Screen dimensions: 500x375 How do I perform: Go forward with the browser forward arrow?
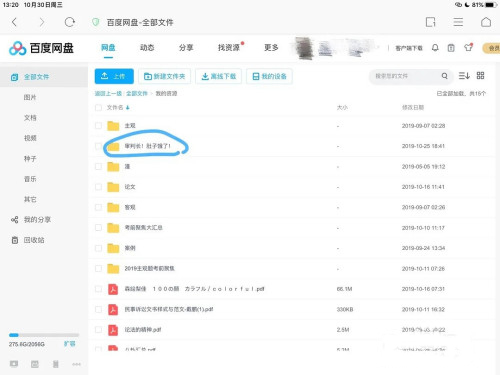click(x=42, y=22)
